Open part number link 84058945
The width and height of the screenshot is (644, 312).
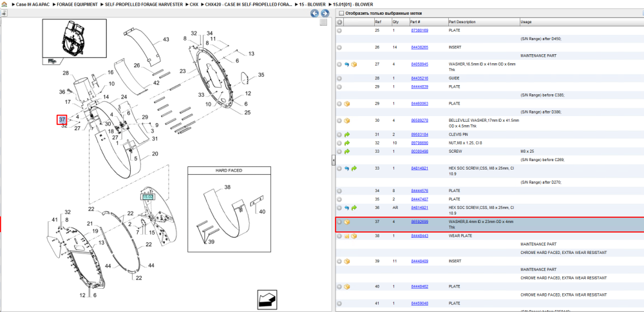420,64
